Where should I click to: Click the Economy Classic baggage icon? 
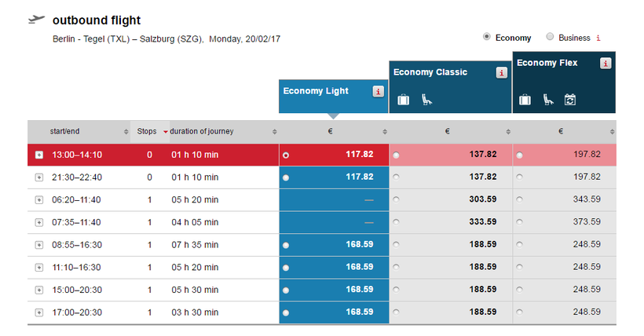[x=404, y=100]
